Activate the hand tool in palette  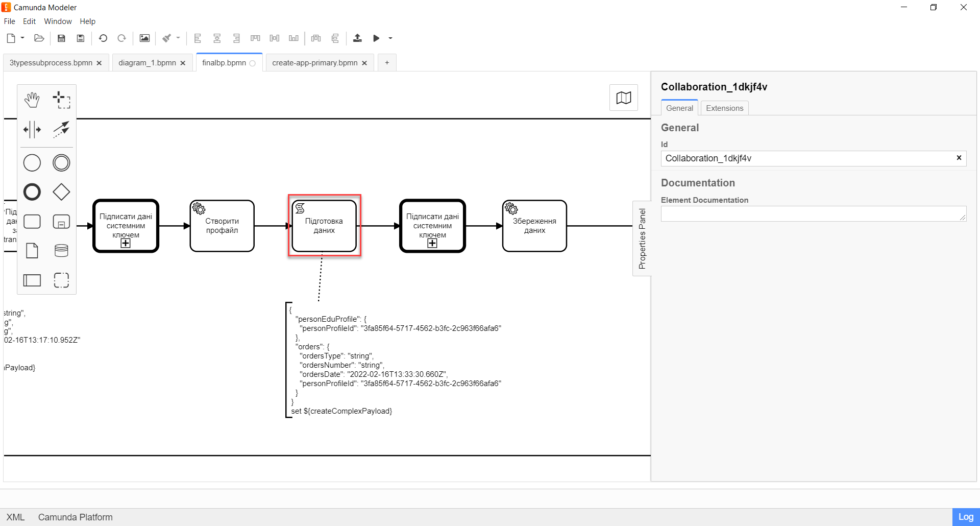click(32, 100)
